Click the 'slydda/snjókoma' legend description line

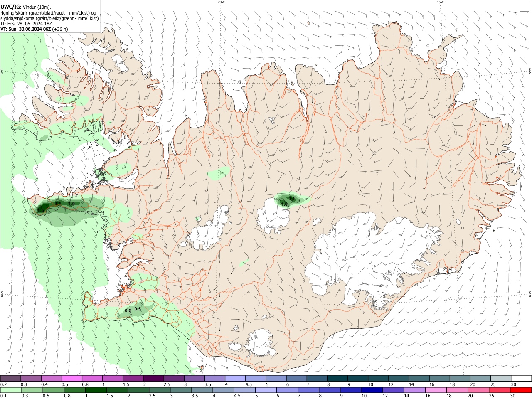[x=49, y=18]
